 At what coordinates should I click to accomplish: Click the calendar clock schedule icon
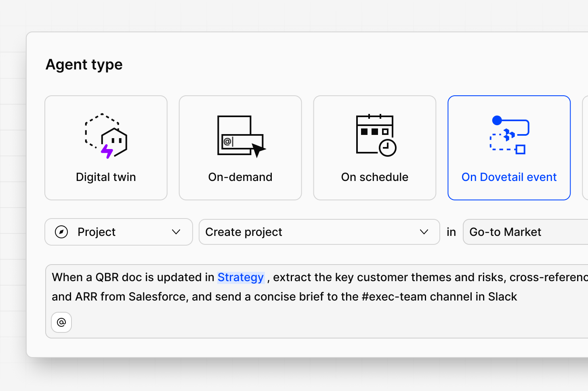(x=376, y=135)
